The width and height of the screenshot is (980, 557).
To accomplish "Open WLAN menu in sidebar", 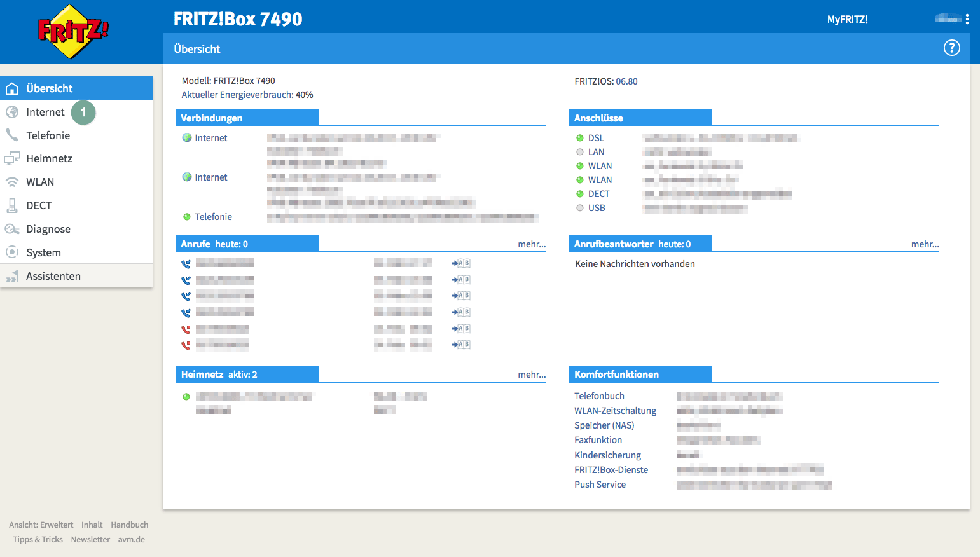I will (40, 182).
